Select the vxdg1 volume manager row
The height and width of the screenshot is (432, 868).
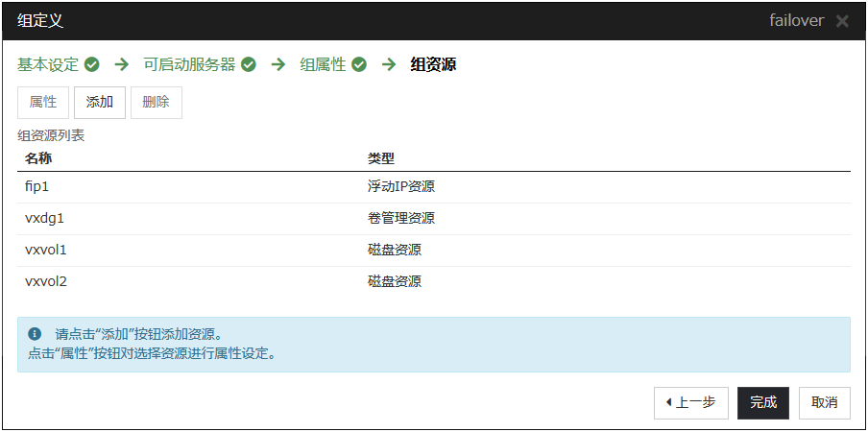point(433,218)
